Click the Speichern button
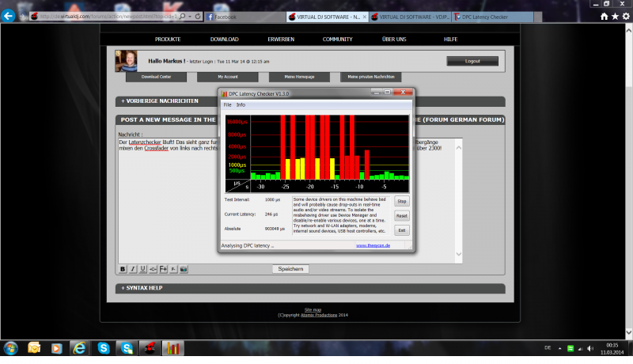The width and height of the screenshot is (633, 364). [290, 269]
